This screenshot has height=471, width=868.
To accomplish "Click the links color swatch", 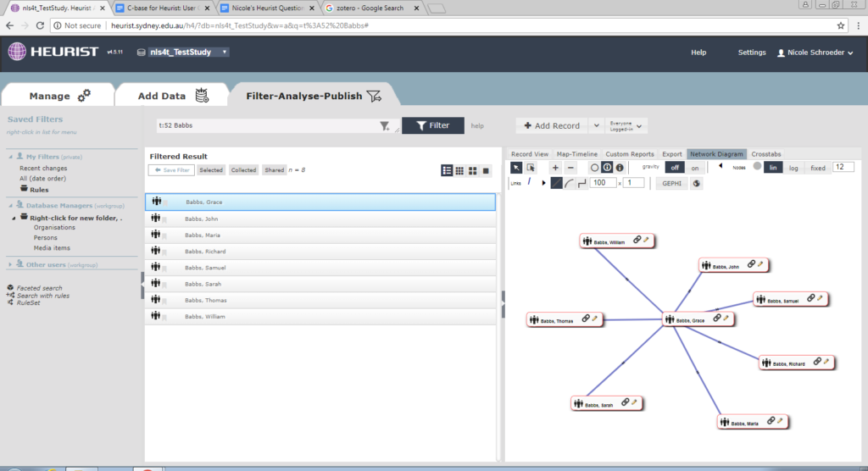I will pos(531,181).
